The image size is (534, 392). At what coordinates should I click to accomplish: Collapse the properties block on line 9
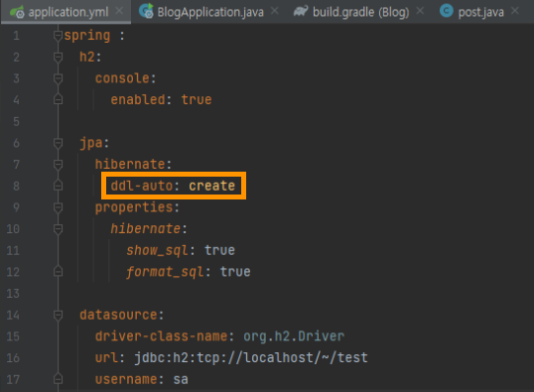click(58, 207)
